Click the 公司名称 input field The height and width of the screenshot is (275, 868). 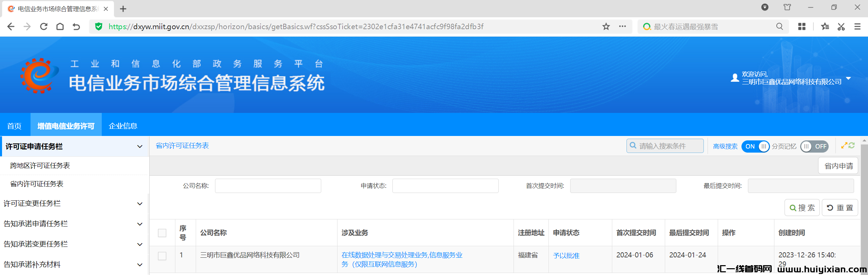(x=268, y=186)
